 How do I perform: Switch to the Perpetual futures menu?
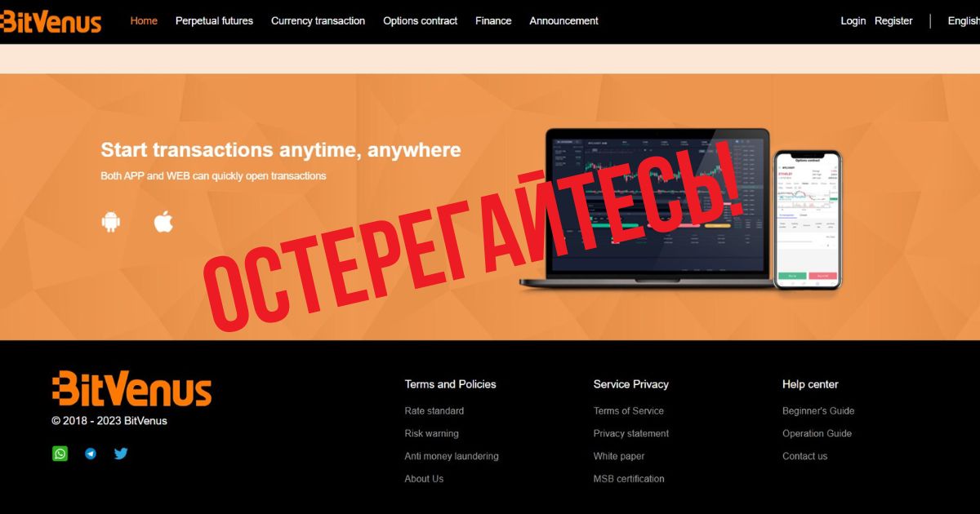(214, 21)
